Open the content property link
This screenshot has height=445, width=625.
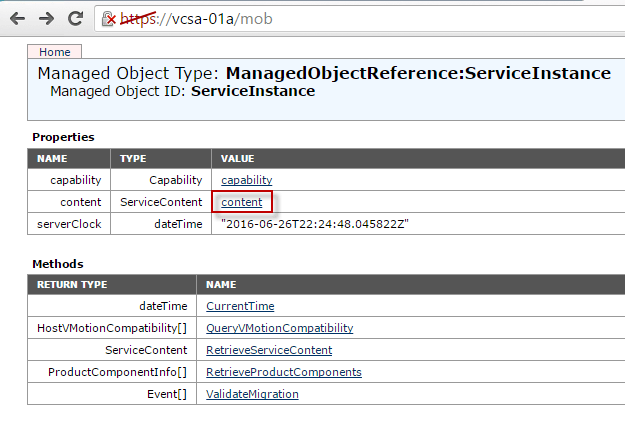[242, 202]
